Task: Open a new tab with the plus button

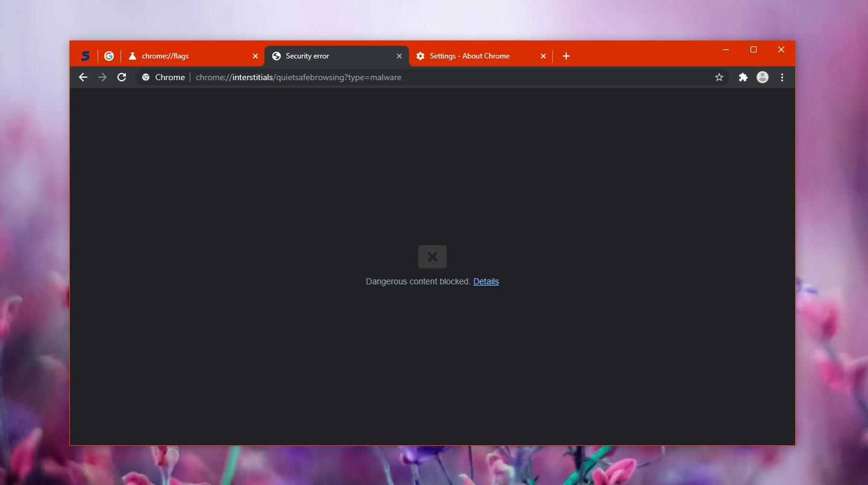Action: tap(566, 55)
